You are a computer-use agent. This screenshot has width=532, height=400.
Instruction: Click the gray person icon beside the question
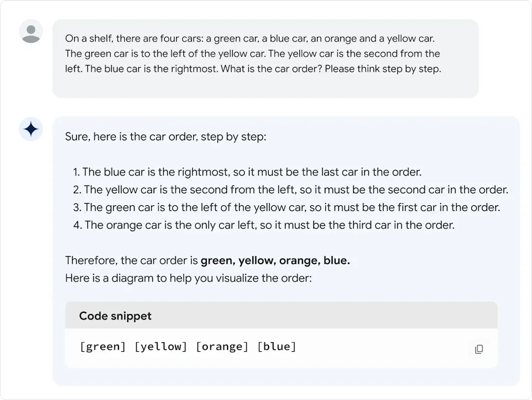30,32
